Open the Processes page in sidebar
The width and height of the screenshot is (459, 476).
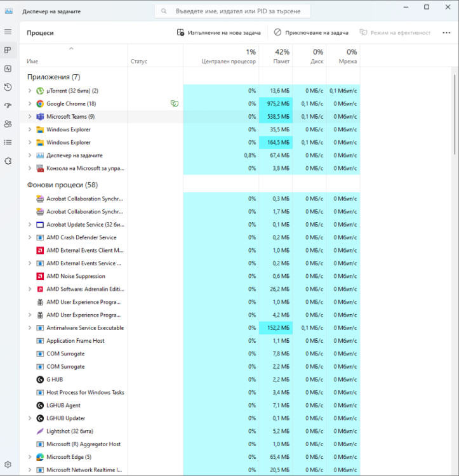point(8,50)
